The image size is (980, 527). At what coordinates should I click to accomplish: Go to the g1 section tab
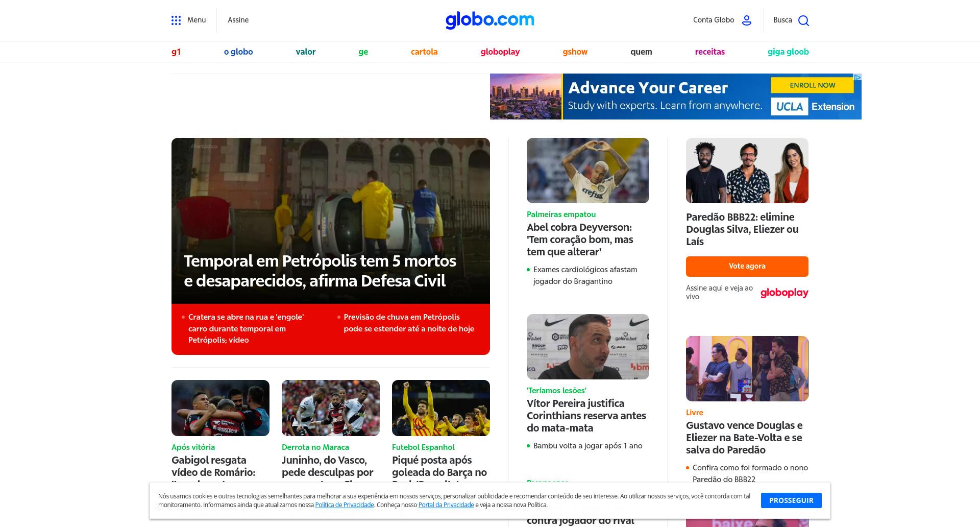click(x=176, y=52)
